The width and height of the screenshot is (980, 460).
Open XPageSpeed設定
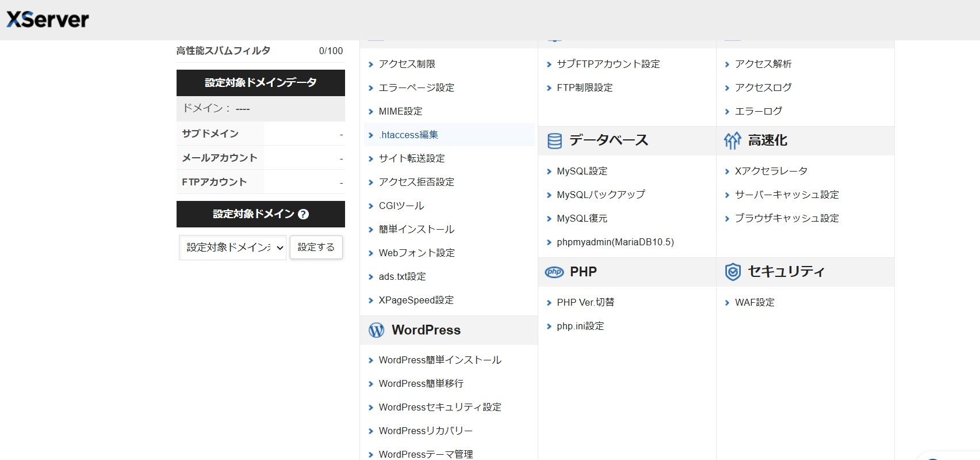pyautogui.click(x=416, y=300)
